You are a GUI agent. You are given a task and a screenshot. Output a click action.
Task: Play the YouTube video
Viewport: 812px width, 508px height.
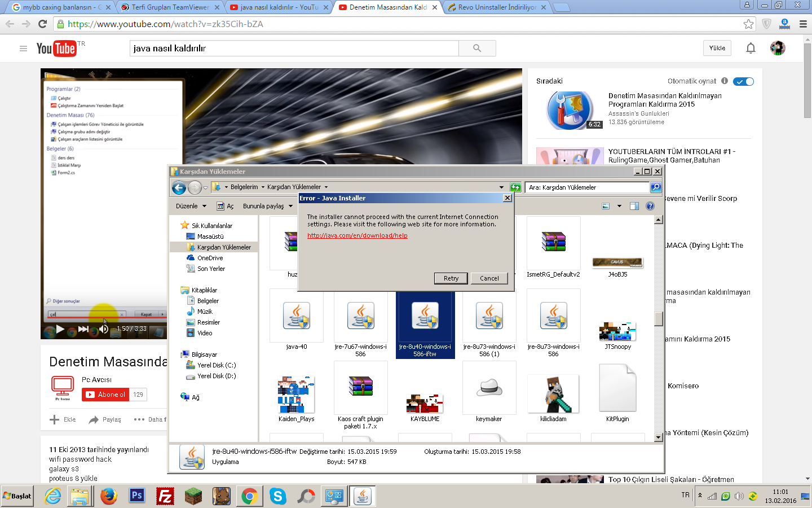pyautogui.click(x=60, y=329)
